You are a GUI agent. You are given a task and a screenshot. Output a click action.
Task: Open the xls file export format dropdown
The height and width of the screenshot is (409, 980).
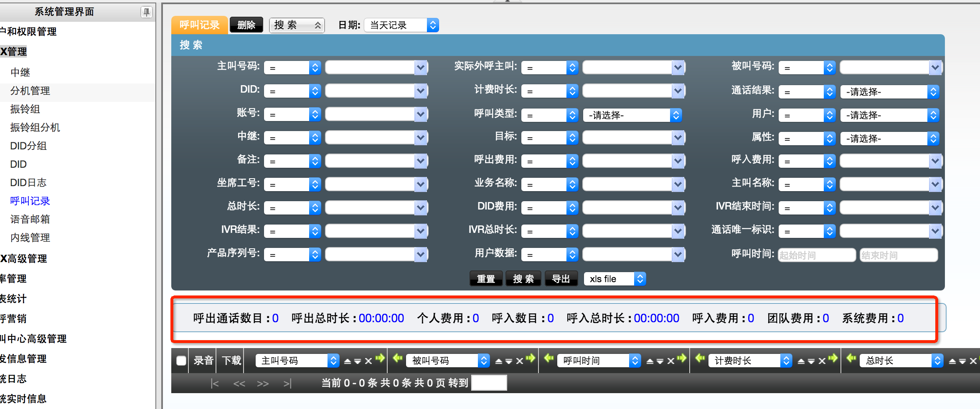(614, 279)
